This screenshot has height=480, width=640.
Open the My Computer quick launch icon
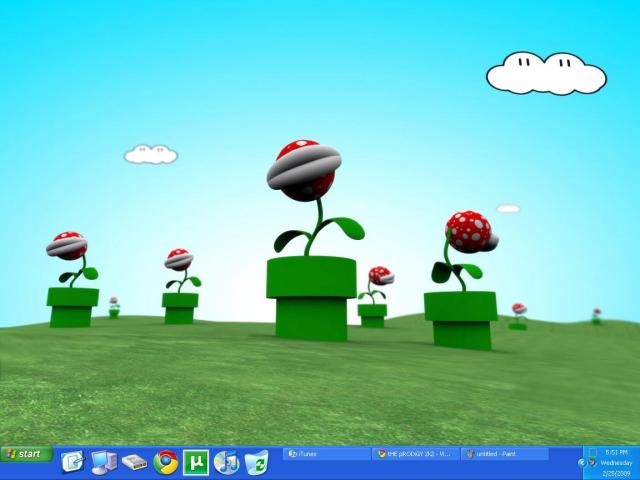click(x=104, y=462)
